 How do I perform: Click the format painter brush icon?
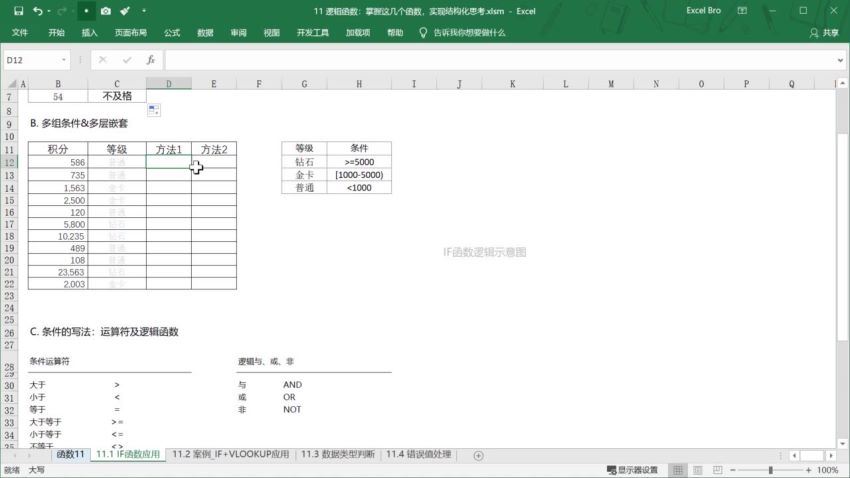(125, 11)
